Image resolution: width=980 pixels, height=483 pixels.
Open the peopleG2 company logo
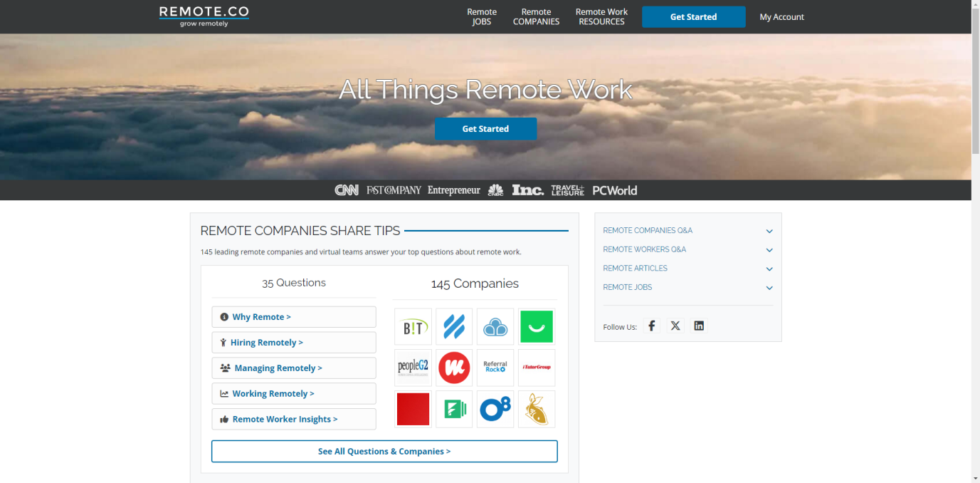point(413,368)
